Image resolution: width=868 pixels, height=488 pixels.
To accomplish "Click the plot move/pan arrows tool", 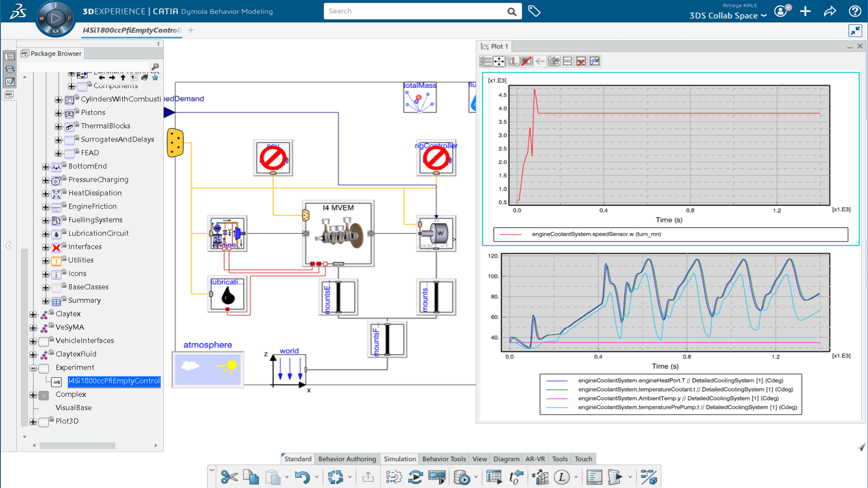I will pos(499,61).
